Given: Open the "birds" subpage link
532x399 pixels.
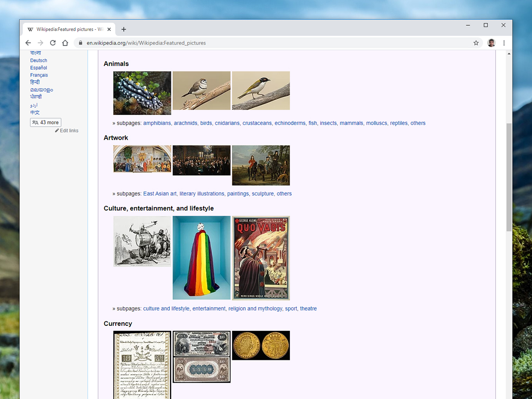Looking at the screenshot, I should click(206, 123).
